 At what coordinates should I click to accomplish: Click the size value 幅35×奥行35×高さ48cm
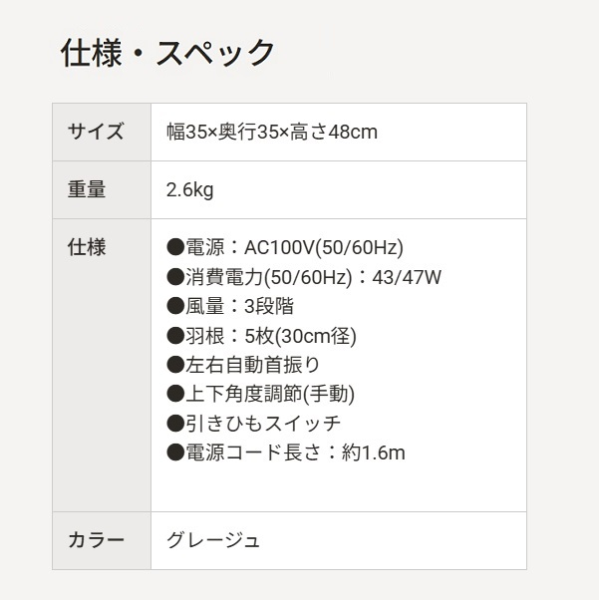point(272,132)
